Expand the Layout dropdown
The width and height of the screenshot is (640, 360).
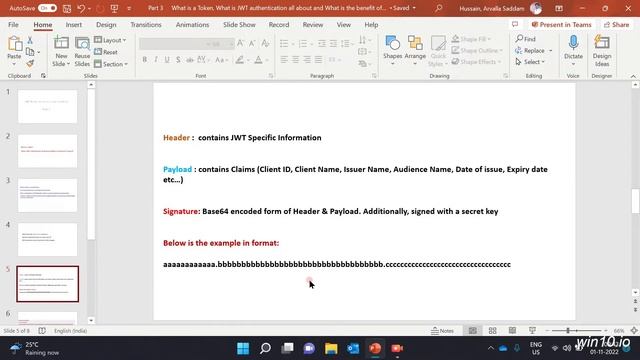[x=110, y=40]
